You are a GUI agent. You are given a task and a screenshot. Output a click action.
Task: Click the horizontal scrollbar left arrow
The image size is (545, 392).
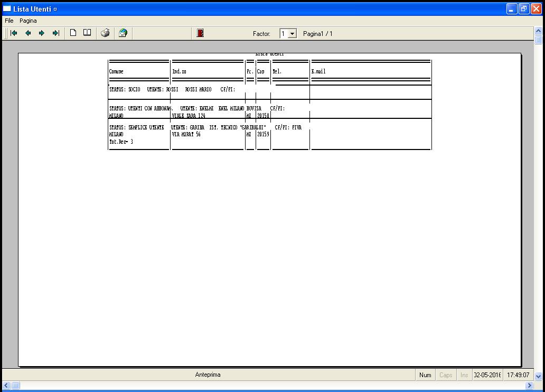click(x=6, y=385)
